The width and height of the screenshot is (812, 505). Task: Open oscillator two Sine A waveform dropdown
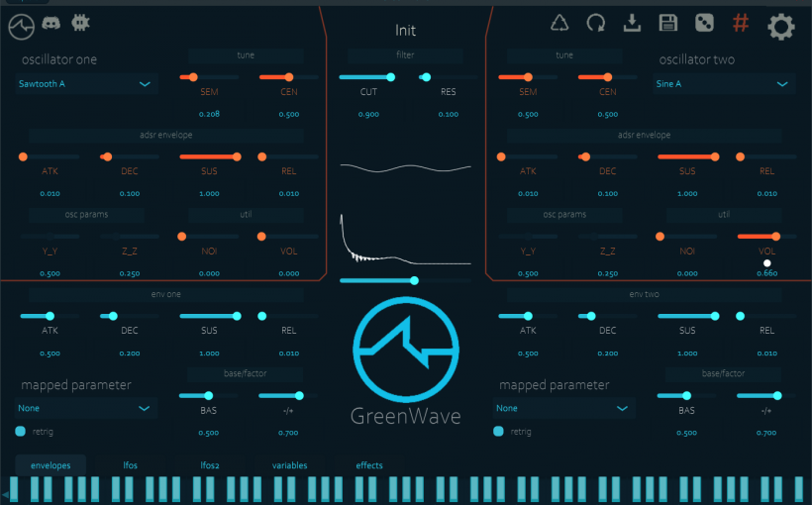(x=724, y=84)
